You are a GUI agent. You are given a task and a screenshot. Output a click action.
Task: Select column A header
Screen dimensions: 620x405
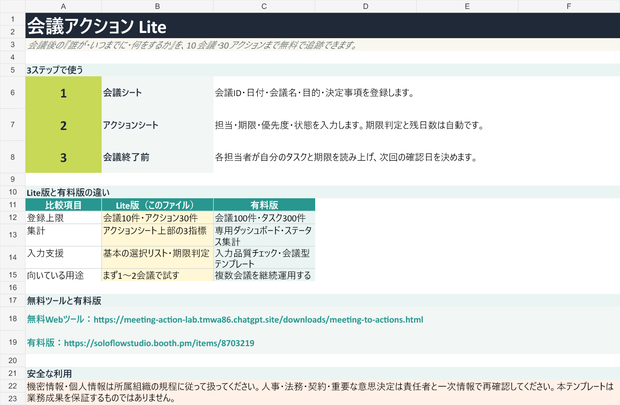click(63, 6)
